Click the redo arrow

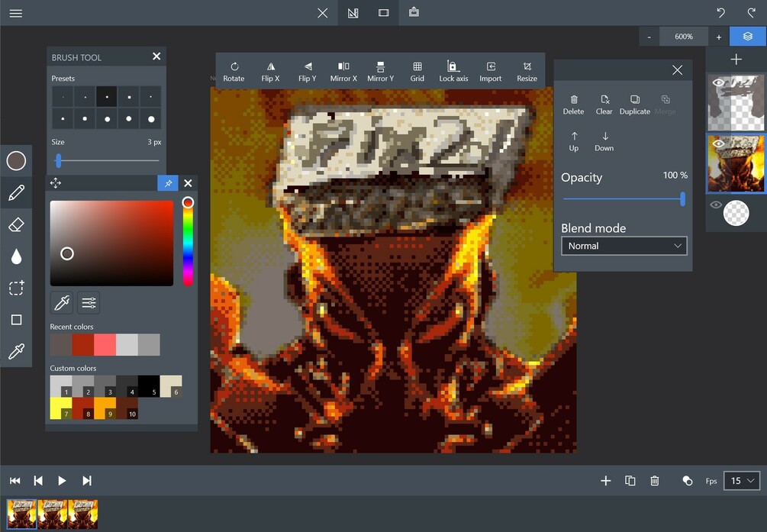(751, 13)
